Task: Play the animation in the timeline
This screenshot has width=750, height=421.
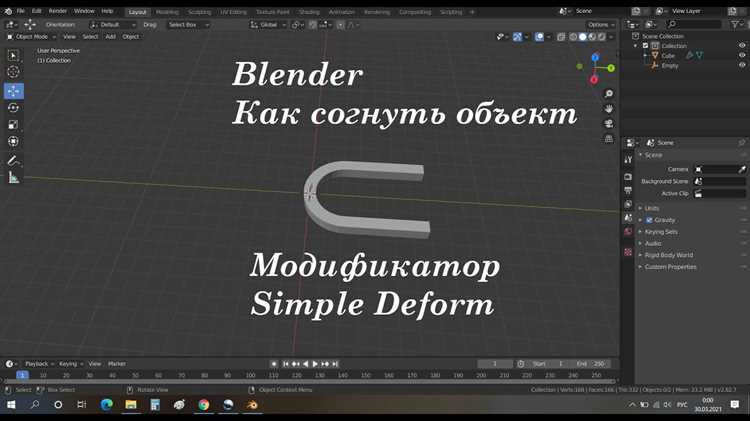Action: (315, 364)
